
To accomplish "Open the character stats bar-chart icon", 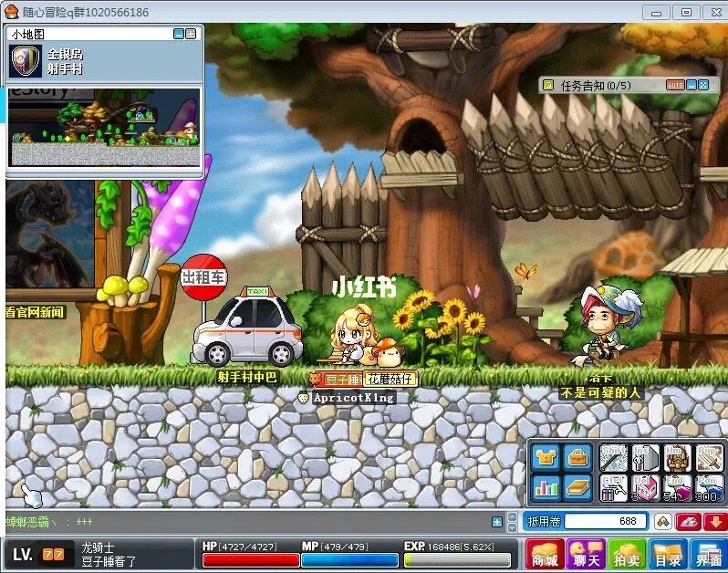I will coord(546,488).
